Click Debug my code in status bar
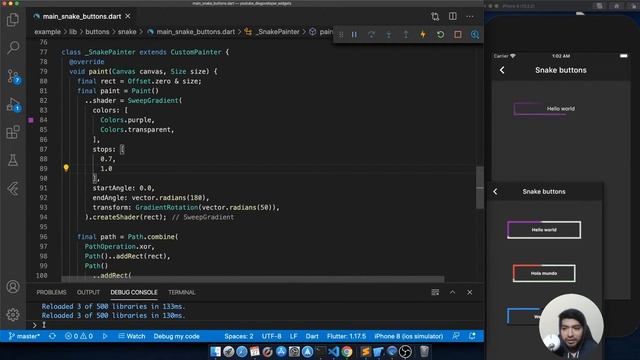Viewport: 640px width, 360px height. click(176, 336)
